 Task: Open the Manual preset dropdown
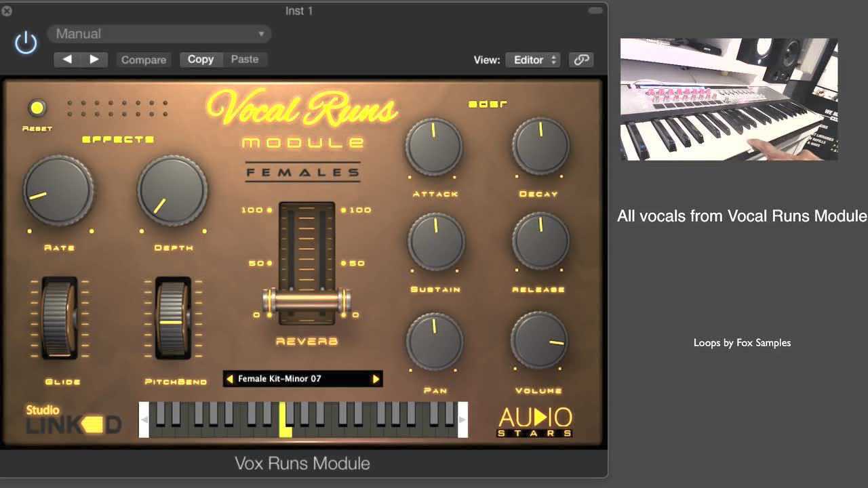click(x=159, y=33)
